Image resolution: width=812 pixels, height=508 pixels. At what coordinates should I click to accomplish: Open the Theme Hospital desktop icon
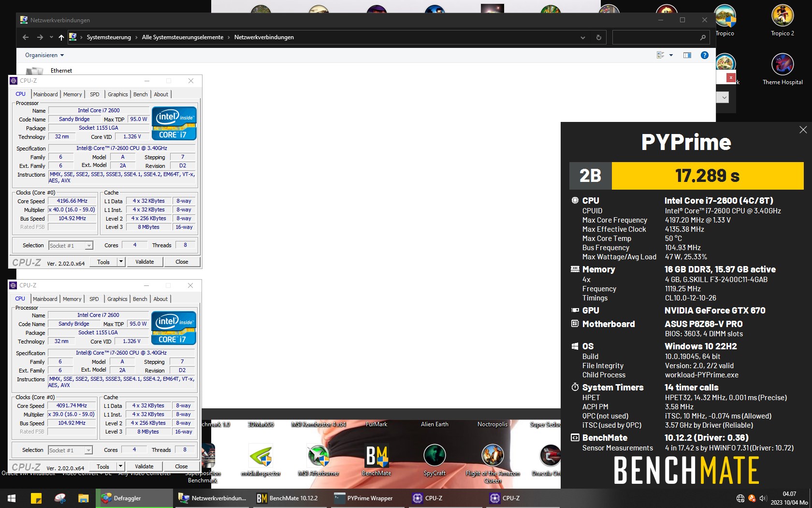[x=783, y=69]
